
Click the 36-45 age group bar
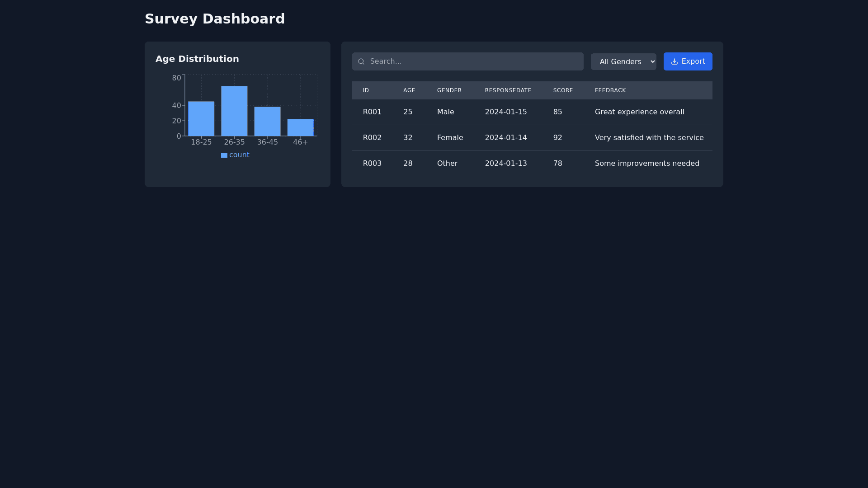267,122
